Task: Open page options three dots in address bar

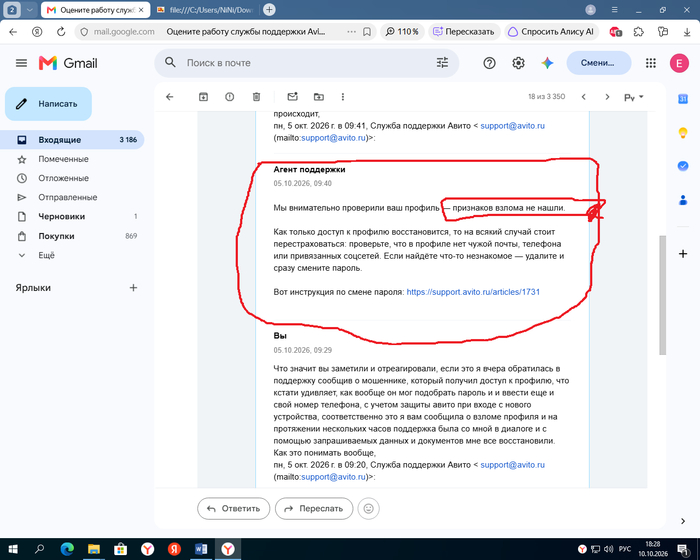Action: click(351, 32)
